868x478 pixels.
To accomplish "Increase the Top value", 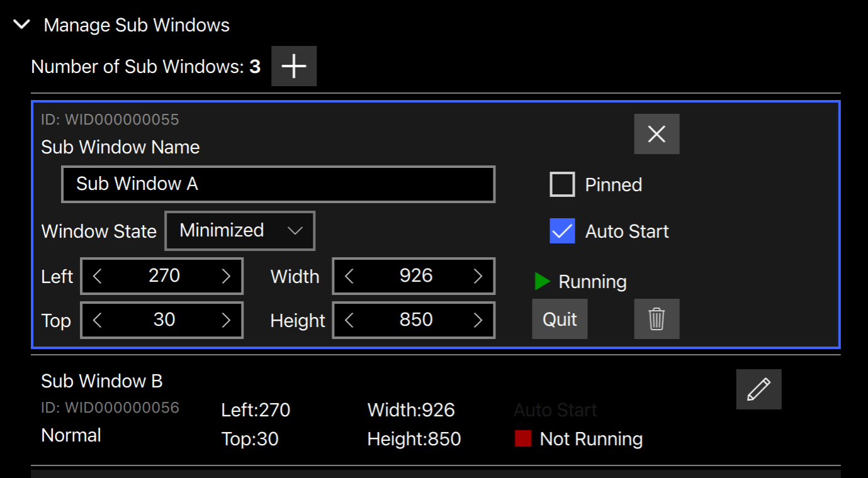I will (226, 320).
